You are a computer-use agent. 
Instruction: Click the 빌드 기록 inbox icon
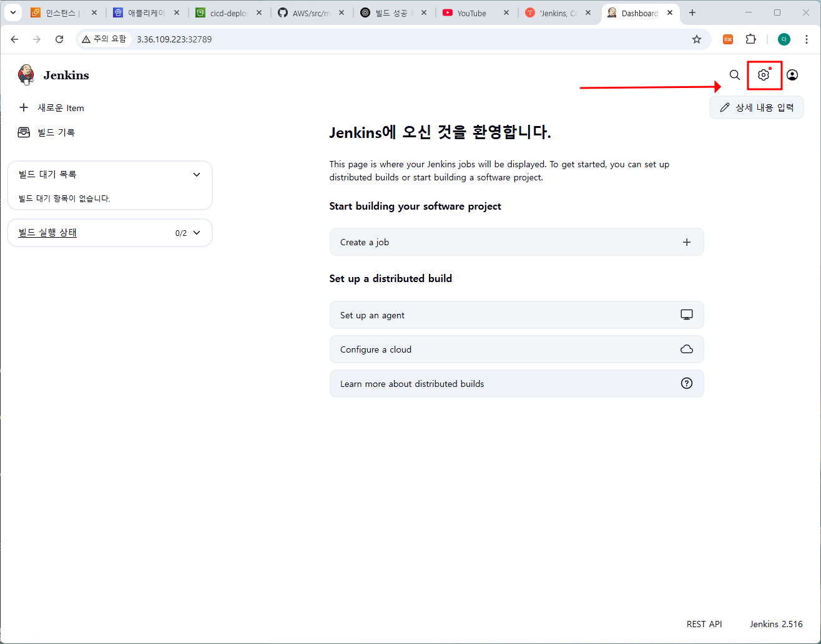coord(24,132)
